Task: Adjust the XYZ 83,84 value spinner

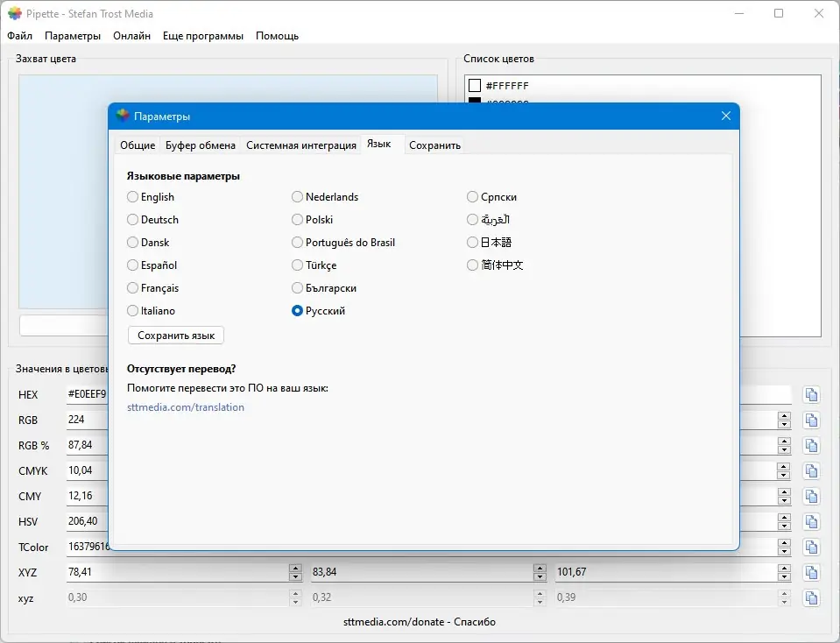Action: 540,573
